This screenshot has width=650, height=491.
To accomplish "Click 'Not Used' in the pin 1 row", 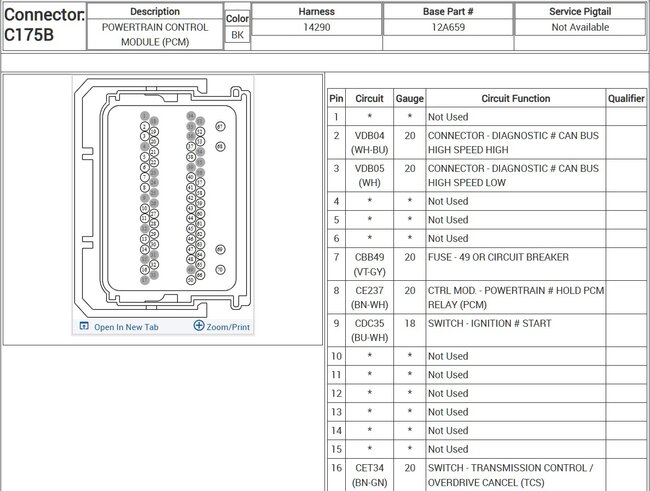I will pos(448,117).
